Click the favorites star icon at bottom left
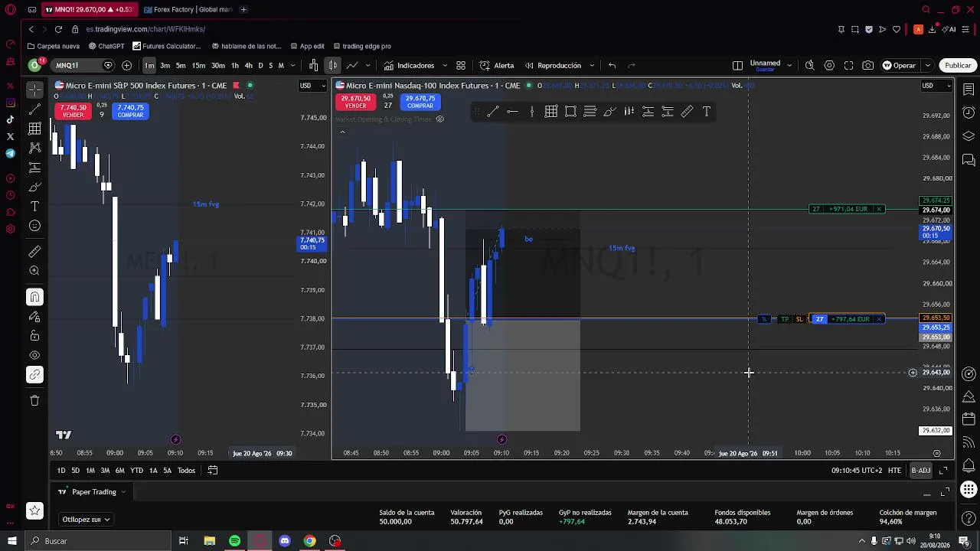 34,510
